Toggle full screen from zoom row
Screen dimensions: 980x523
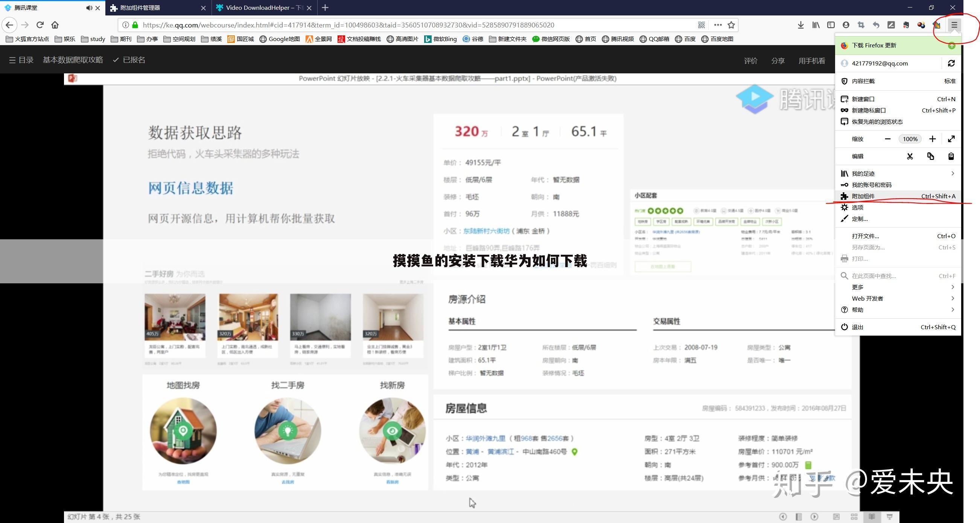coord(951,139)
